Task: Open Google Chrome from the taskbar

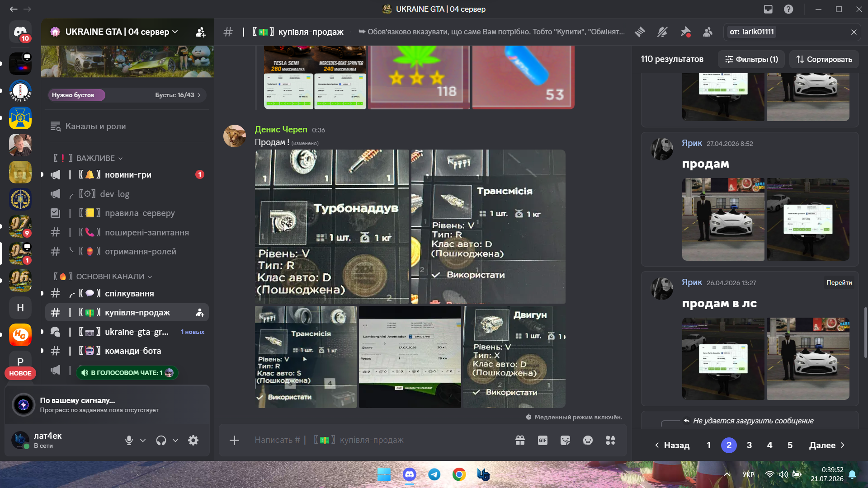Action: tap(459, 475)
